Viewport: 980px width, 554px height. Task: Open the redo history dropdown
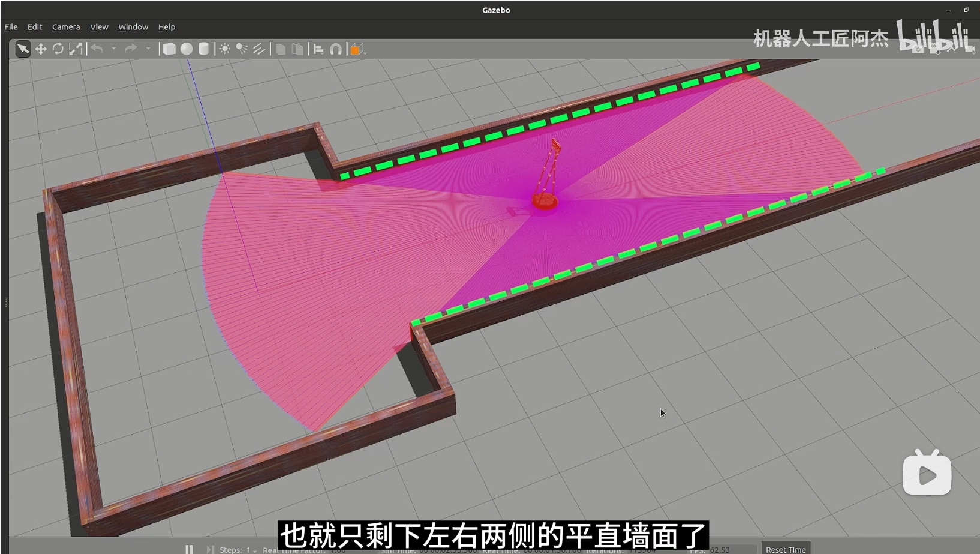coord(148,49)
